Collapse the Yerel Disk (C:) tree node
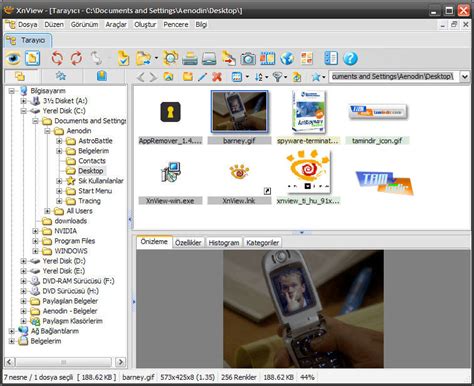The image size is (474, 386). [x=24, y=111]
